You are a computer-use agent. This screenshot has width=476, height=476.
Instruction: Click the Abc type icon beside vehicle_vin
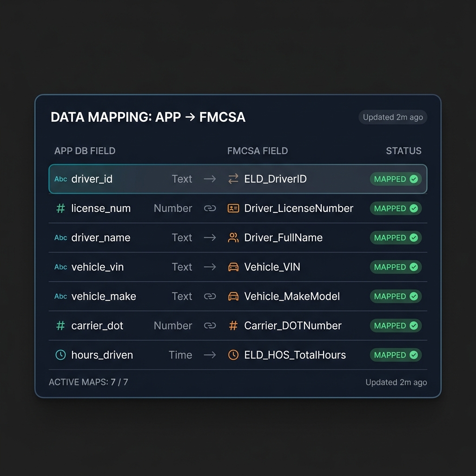point(61,267)
